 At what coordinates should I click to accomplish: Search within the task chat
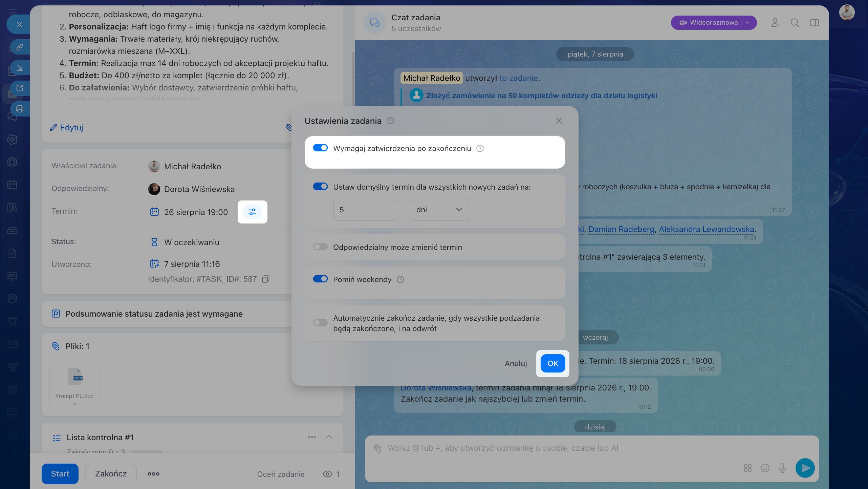click(x=795, y=23)
